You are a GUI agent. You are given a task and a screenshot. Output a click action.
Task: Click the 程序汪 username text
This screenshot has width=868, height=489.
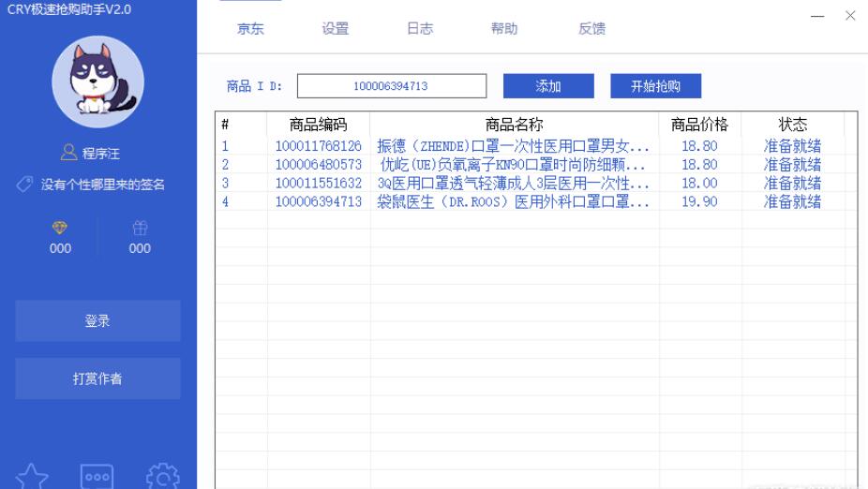coord(100,154)
